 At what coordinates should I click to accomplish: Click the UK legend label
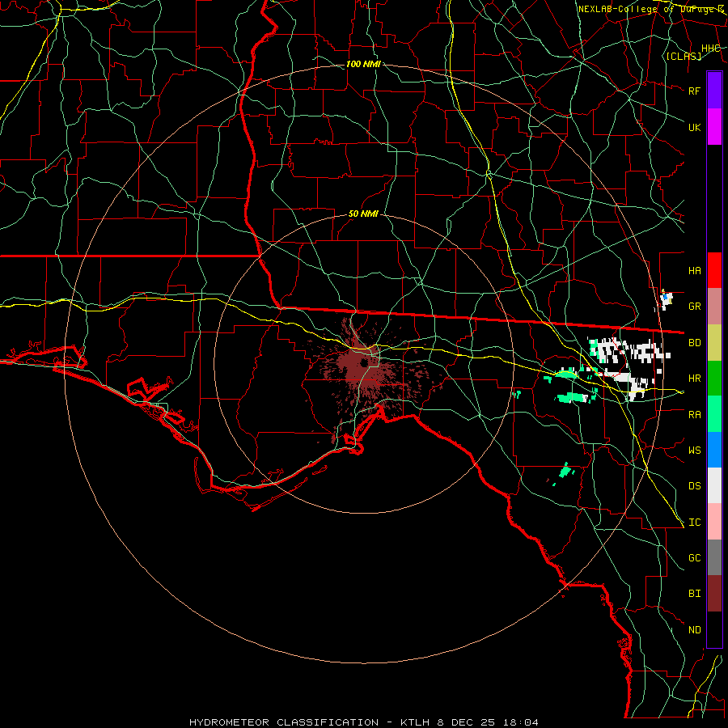695,127
